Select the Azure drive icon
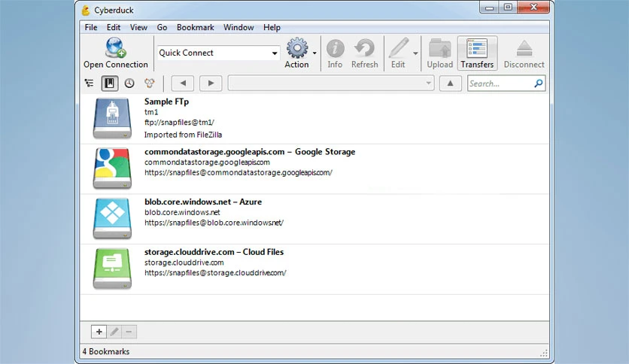 112,219
